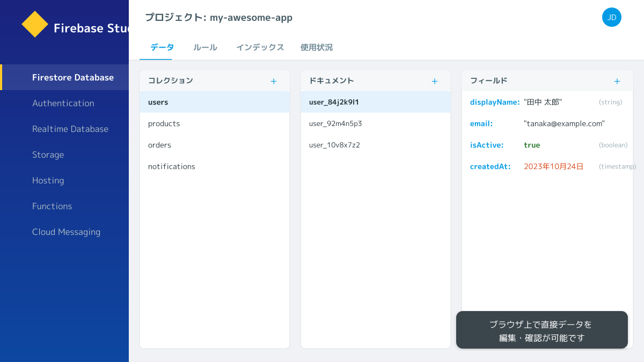Click the ブラウザ上で直接データを tooltip message
Screen dimensions: 644x362
[x=542, y=330]
